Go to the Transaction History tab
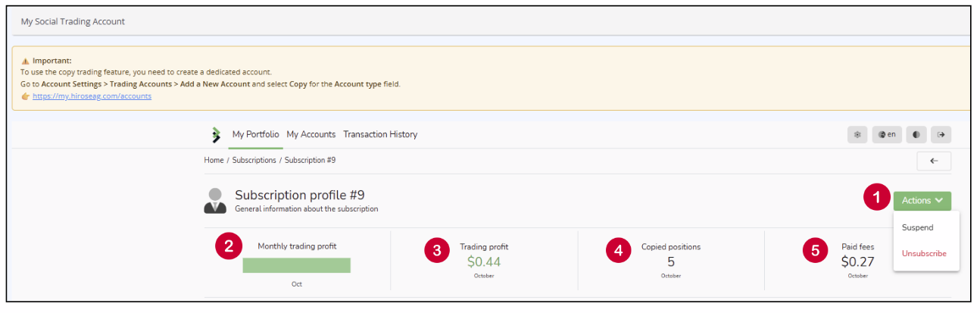This screenshot has height=313, width=980. tap(380, 134)
